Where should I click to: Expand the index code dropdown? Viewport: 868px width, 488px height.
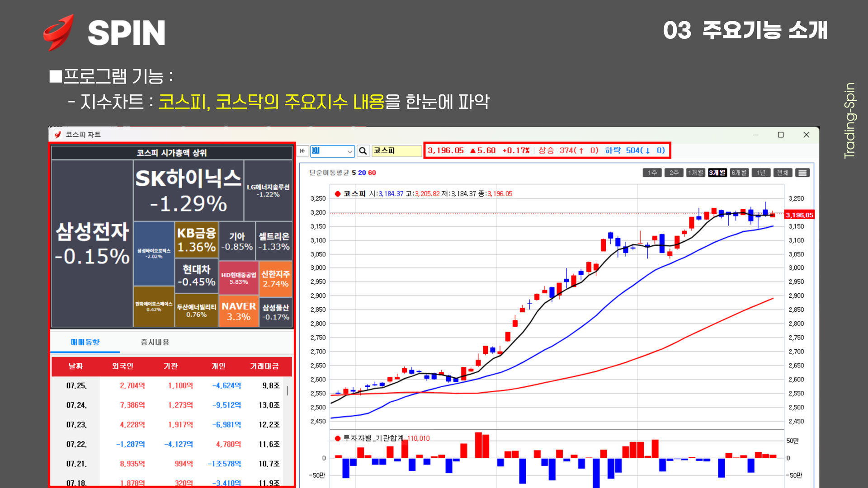349,151
